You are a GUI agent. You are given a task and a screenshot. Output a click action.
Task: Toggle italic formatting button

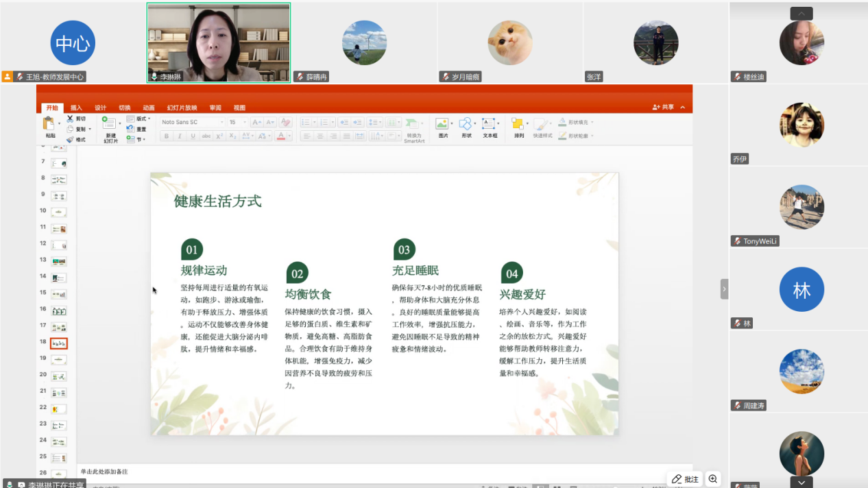pyautogui.click(x=180, y=136)
